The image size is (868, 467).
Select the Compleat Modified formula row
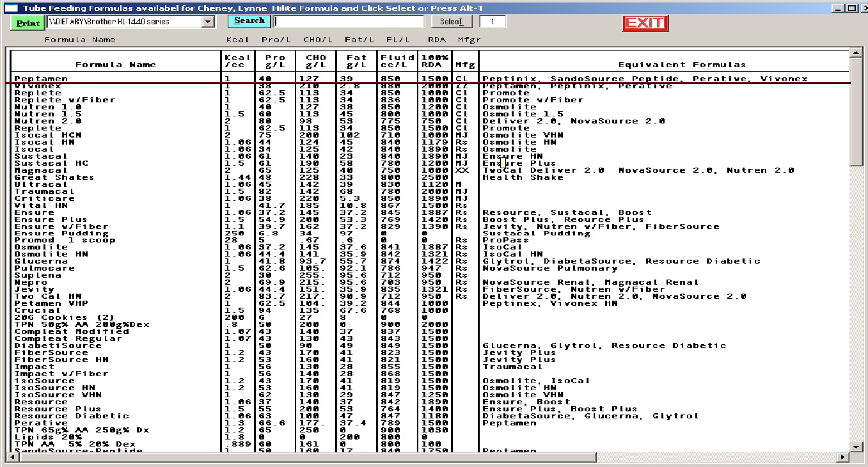(429, 331)
